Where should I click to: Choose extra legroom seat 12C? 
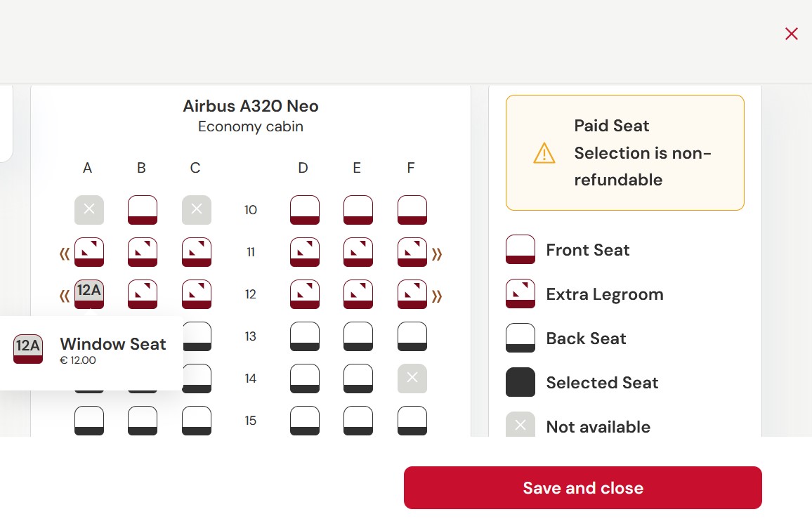(x=197, y=294)
